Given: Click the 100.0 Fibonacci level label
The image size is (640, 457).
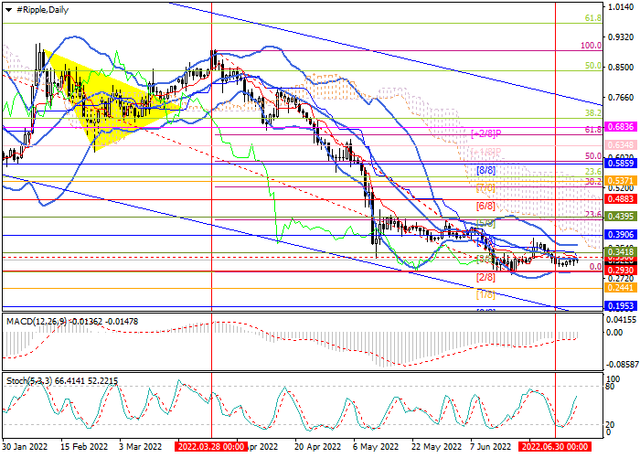Looking at the screenshot, I should [x=591, y=46].
